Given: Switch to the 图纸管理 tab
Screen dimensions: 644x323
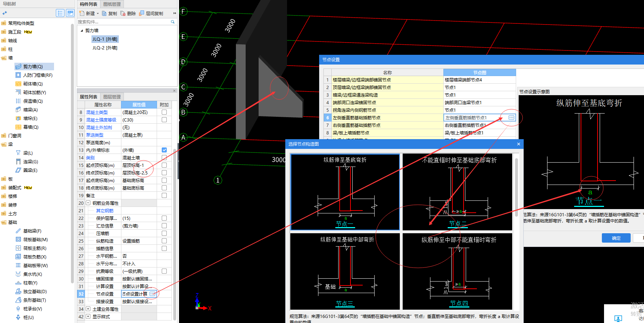Looking at the screenshot, I should 112,4.
